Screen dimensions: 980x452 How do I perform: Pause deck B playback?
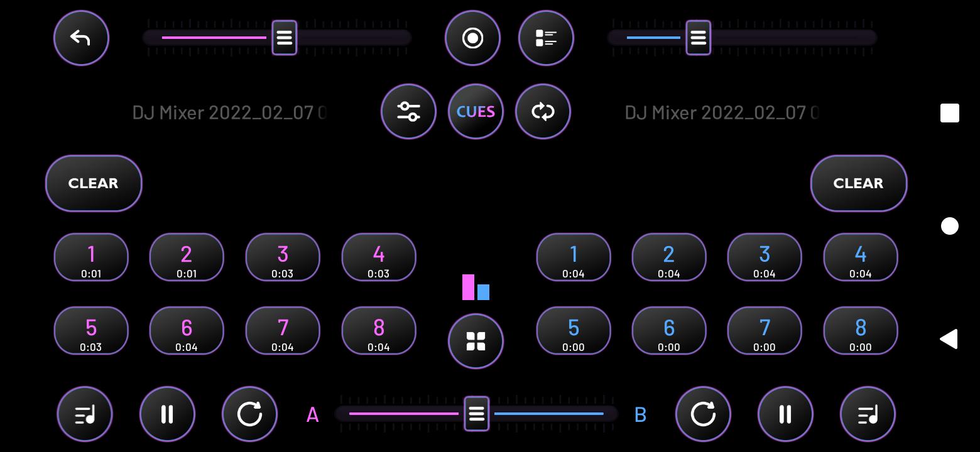coord(785,414)
